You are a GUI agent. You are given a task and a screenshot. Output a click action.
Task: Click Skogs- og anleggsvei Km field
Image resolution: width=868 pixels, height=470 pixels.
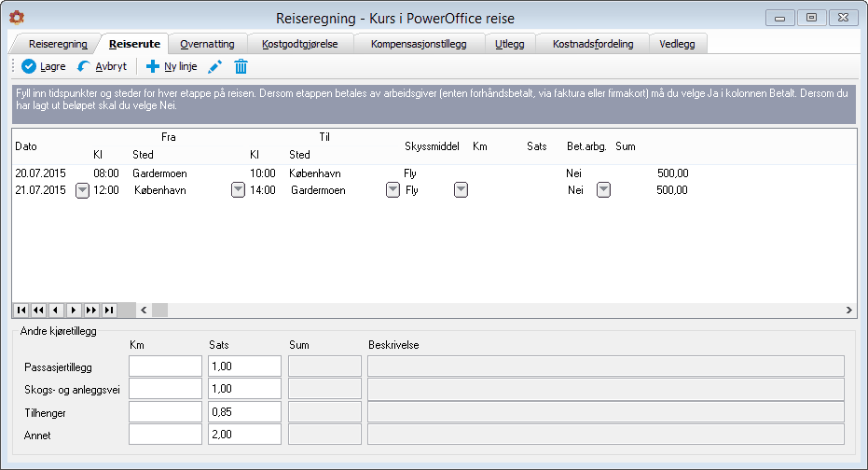click(x=166, y=389)
